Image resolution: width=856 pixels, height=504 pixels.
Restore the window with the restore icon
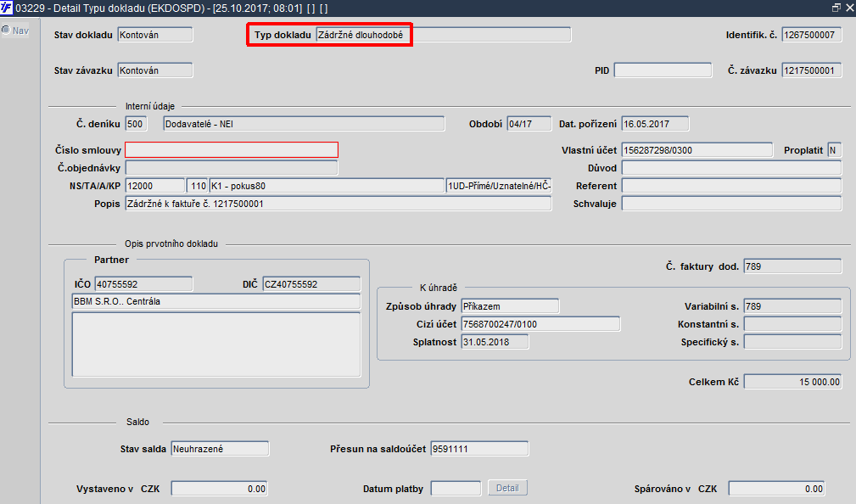tap(836, 8)
